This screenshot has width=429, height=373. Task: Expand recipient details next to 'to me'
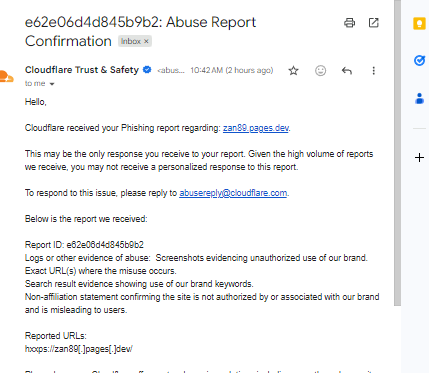52,84
